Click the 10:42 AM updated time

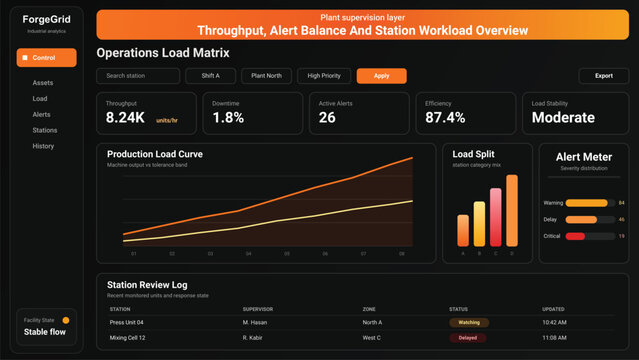coord(554,322)
